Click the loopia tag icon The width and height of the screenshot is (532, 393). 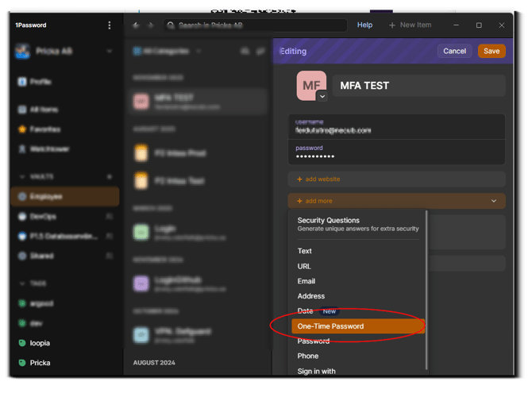[23, 343]
